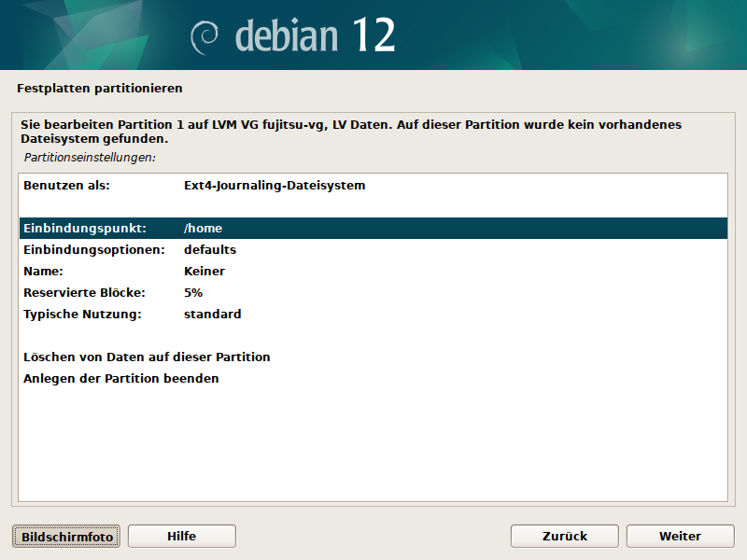Continue with the Weiter button
The image size is (747, 560).
coord(680,536)
